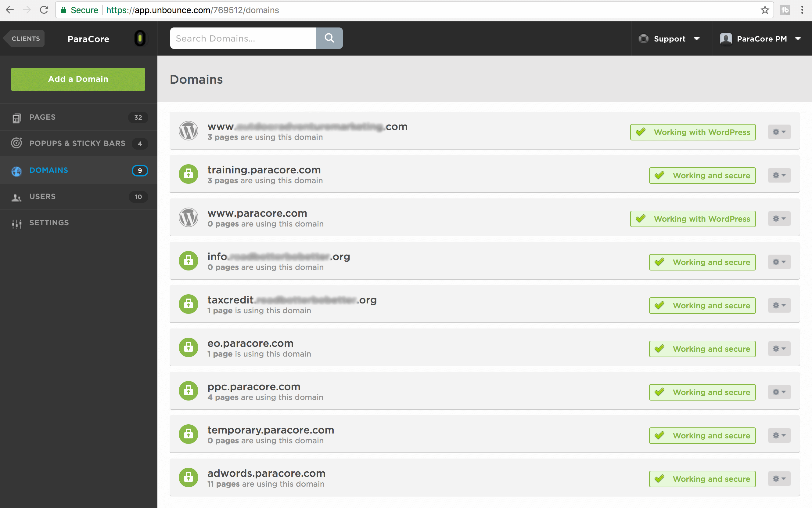Click the 32 badge next to Pages
Image resolution: width=812 pixels, height=508 pixels.
(138, 117)
